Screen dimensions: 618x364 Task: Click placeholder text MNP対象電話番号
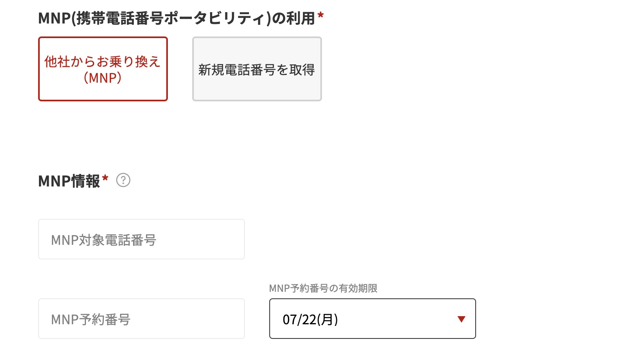[104, 240]
